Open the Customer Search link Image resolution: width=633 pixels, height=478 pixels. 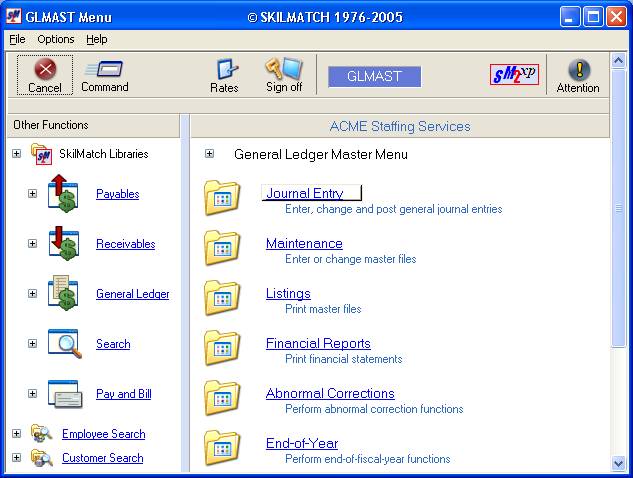pyautogui.click(x=103, y=458)
